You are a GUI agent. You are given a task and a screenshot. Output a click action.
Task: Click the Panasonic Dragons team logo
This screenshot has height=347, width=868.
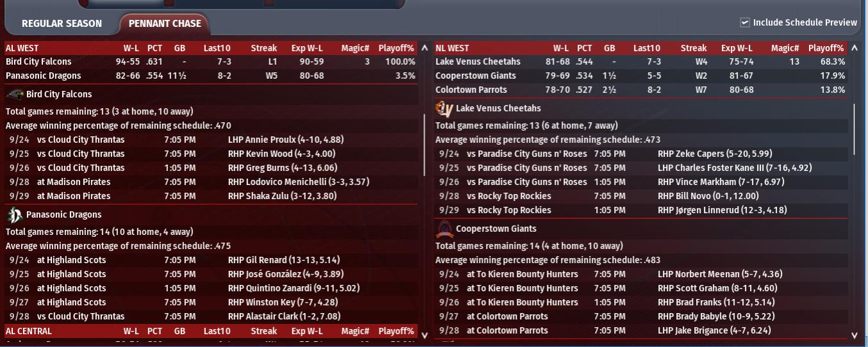pos(15,215)
